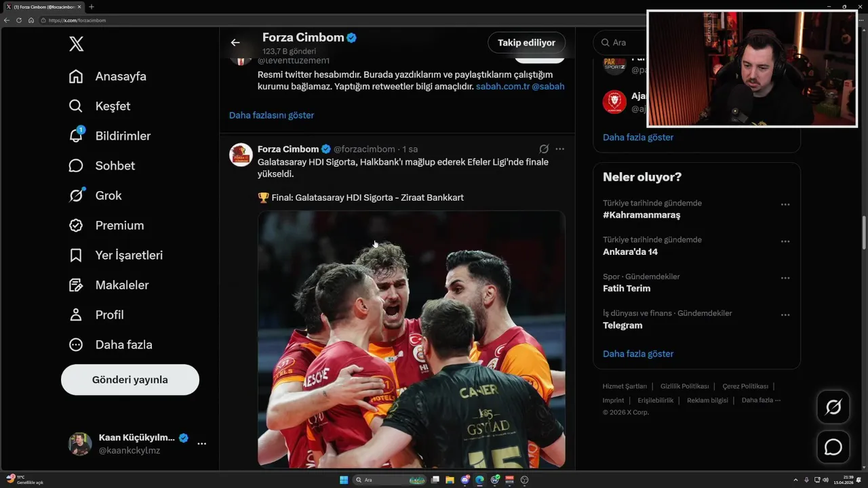Open Discord from the taskbar
Image resolution: width=868 pixels, height=488 pixels.
(x=465, y=480)
